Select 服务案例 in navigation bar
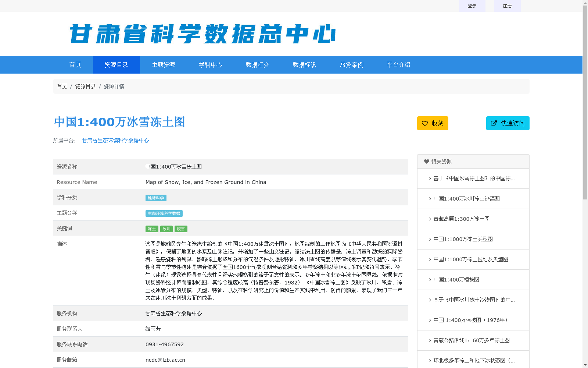The width and height of the screenshot is (588, 368). click(x=352, y=65)
